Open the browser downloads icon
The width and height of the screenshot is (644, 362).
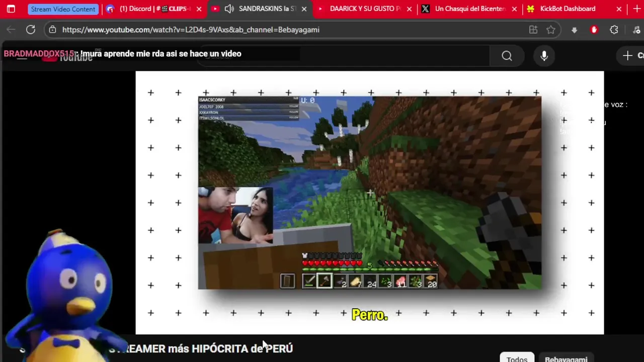574,30
